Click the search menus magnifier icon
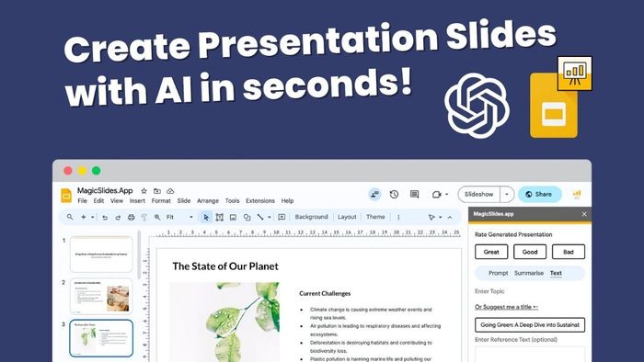The width and height of the screenshot is (644, 362). point(70,217)
